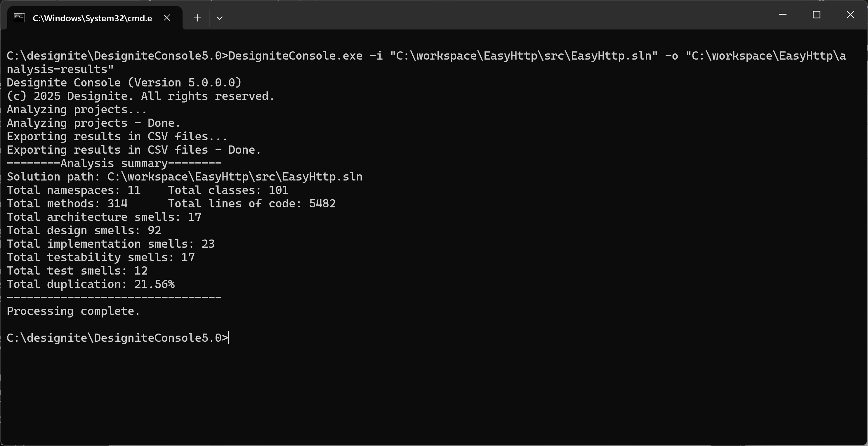The image size is (868, 446).
Task: Click 'Designite Console (Version 5.0.0.0)' text
Action: (124, 83)
